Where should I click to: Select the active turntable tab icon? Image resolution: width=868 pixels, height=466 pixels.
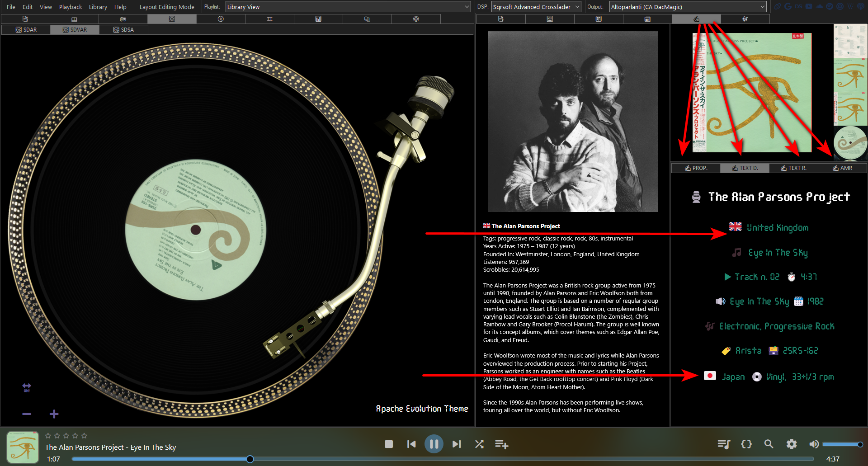[x=172, y=19]
